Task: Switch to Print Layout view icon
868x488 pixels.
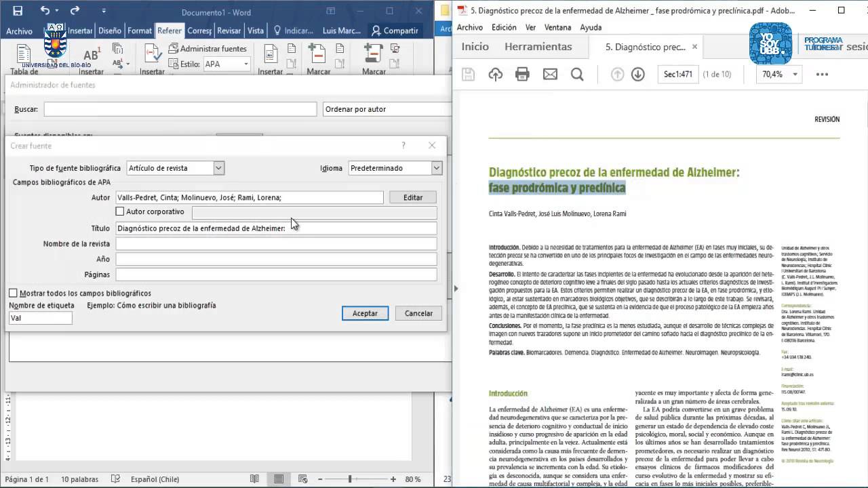Action: tap(278, 479)
